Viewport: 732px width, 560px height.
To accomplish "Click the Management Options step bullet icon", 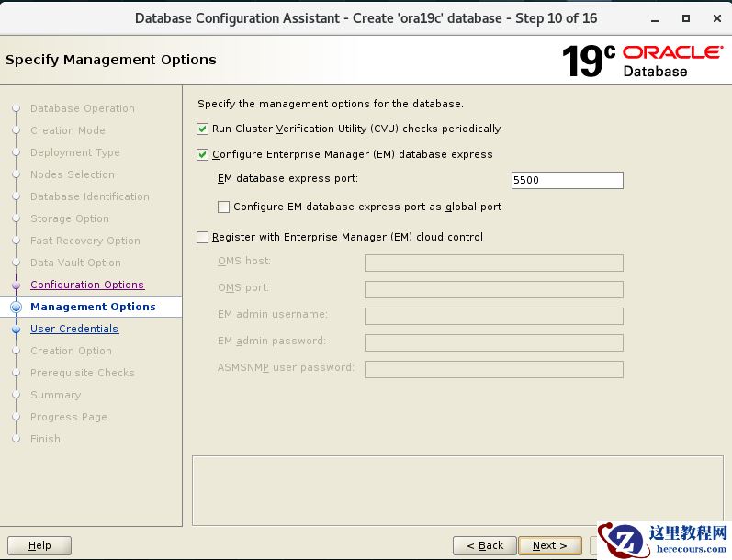I will (17, 307).
